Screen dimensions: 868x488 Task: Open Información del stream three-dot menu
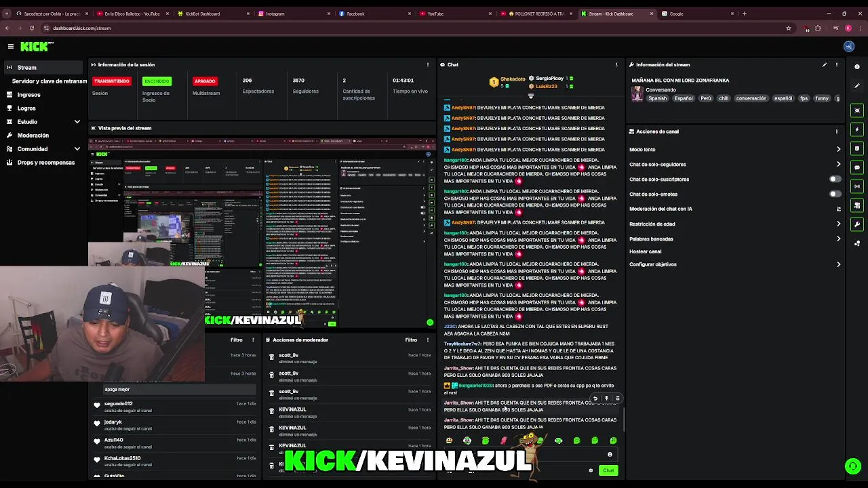coord(836,65)
